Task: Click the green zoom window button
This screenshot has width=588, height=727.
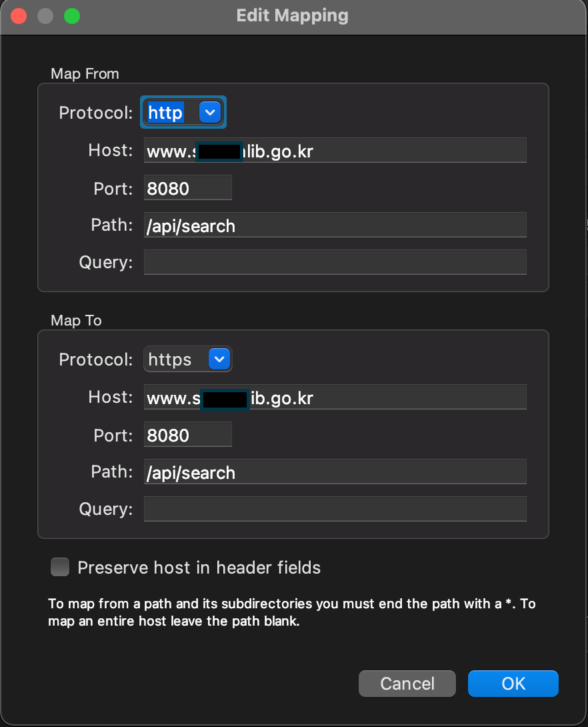Action: point(72,16)
